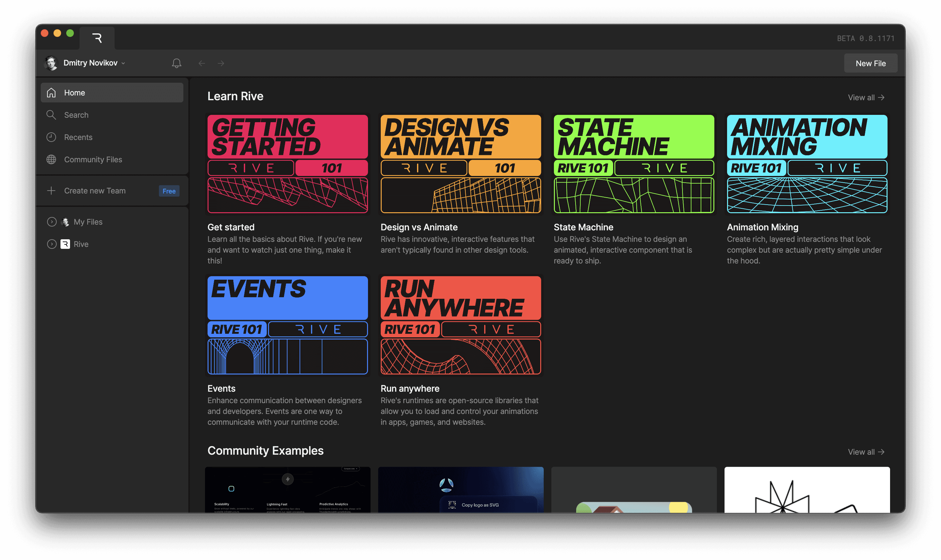941x560 pixels.
Task: Click the notifications bell icon
Action: pyautogui.click(x=176, y=63)
